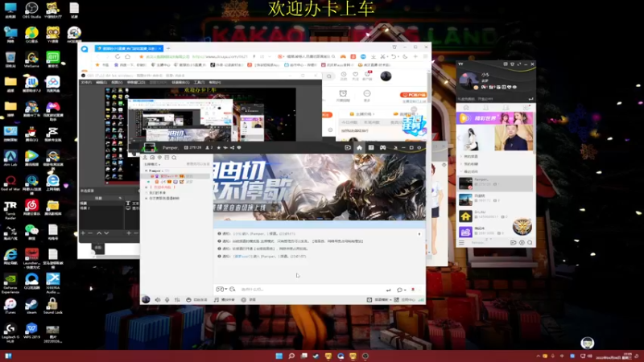
Task: Click the browser page vertical scrollbar
Action: pyautogui.click(x=429, y=88)
